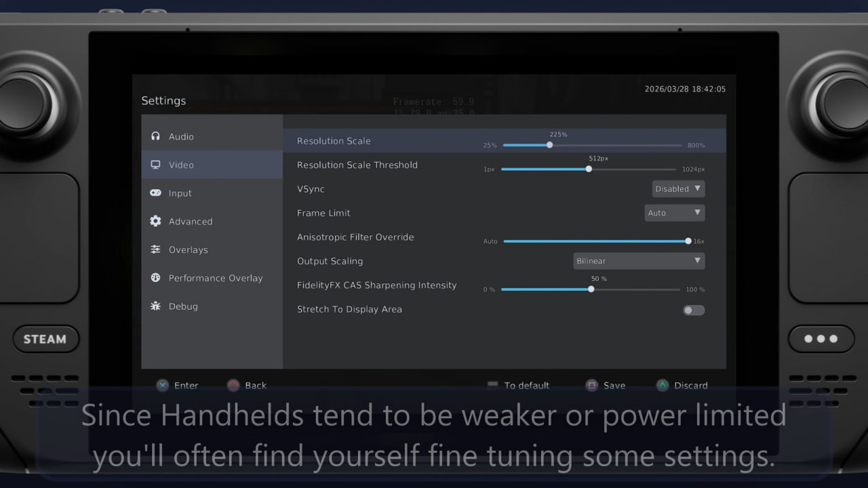Click the Overlays sliders icon

tap(155, 249)
